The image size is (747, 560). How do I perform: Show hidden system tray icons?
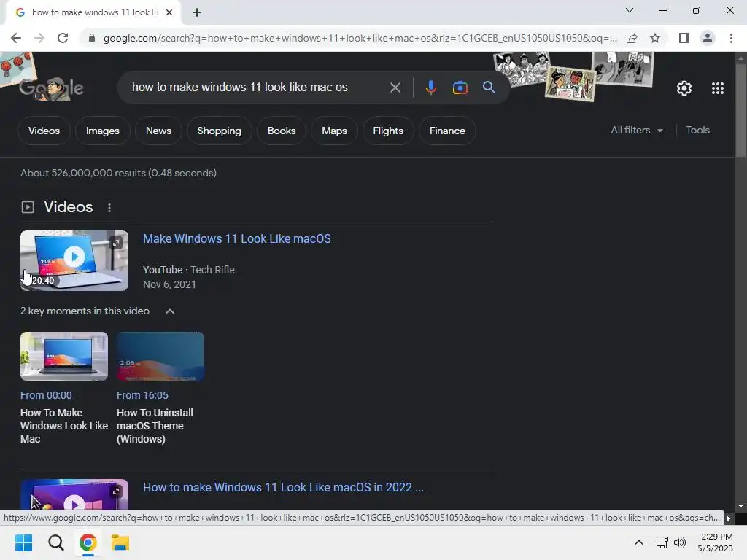(639, 542)
